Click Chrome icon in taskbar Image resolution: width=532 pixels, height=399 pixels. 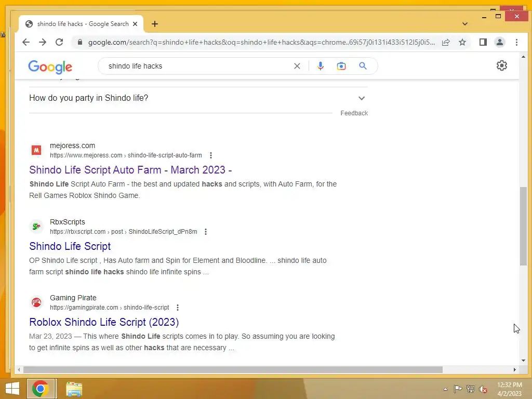tap(41, 389)
